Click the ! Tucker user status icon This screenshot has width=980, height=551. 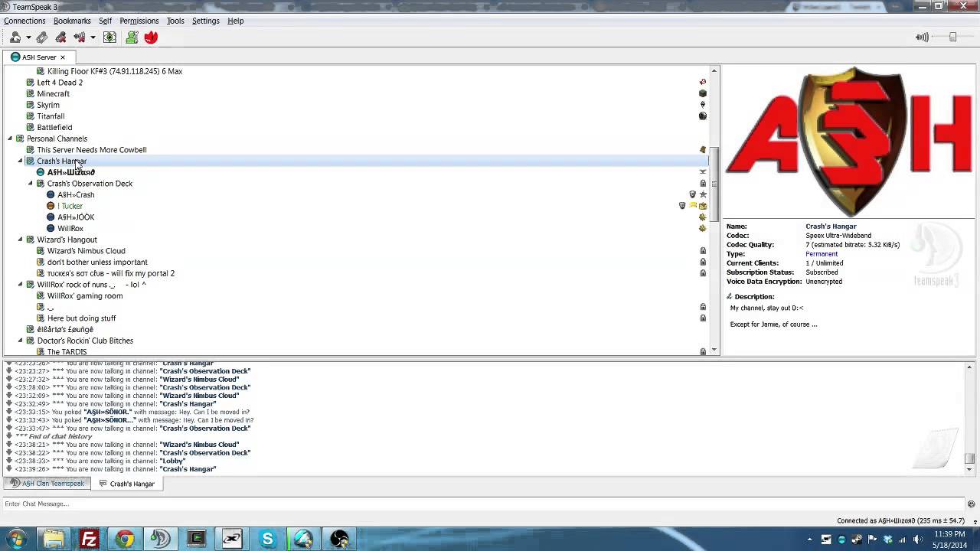(51, 206)
